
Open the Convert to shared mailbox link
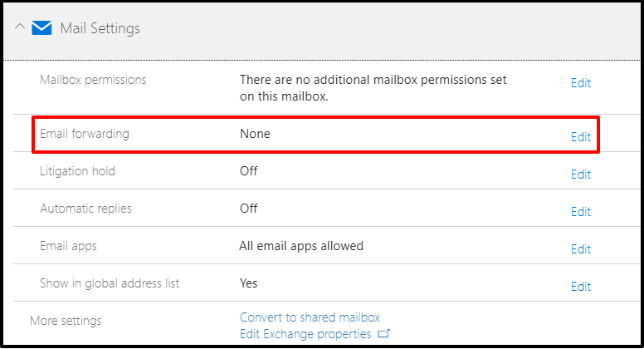pyautogui.click(x=310, y=317)
